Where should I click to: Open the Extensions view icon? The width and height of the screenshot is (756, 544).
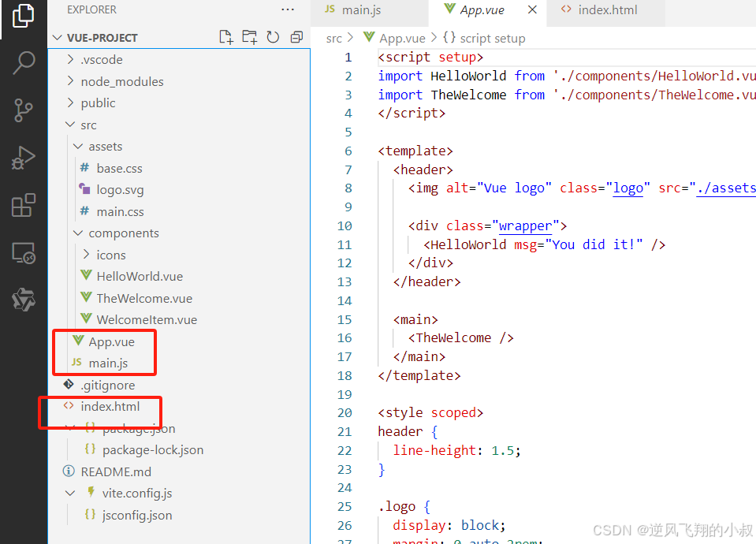point(23,206)
